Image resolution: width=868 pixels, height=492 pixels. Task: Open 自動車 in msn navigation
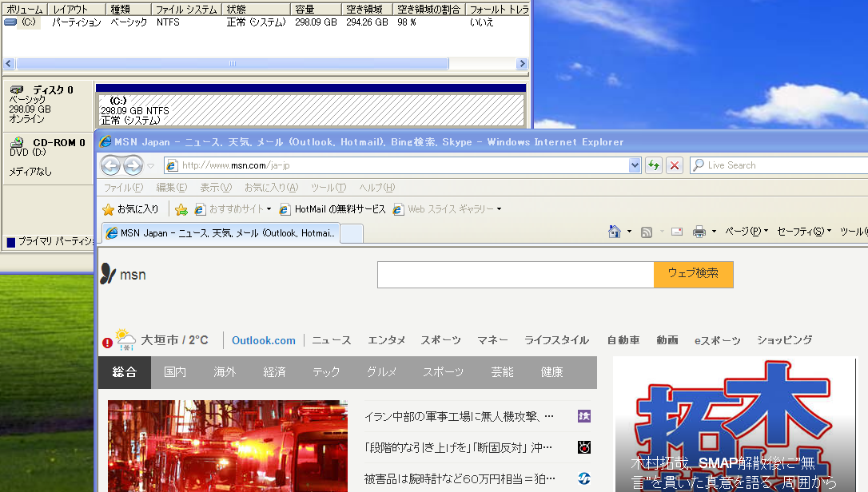(x=623, y=339)
